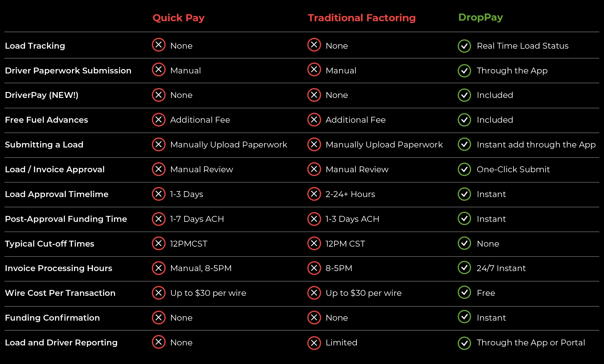Click the Free Fuel Advances row label

pos(46,120)
